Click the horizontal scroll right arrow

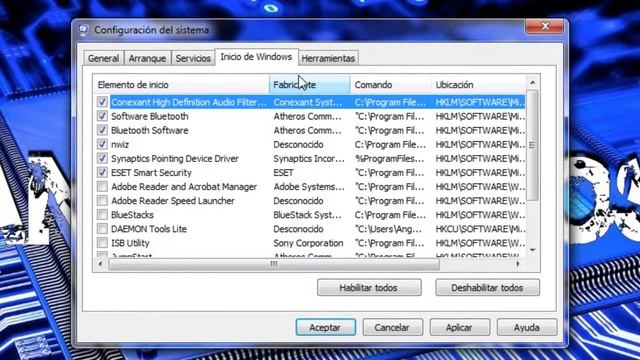[x=518, y=264]
